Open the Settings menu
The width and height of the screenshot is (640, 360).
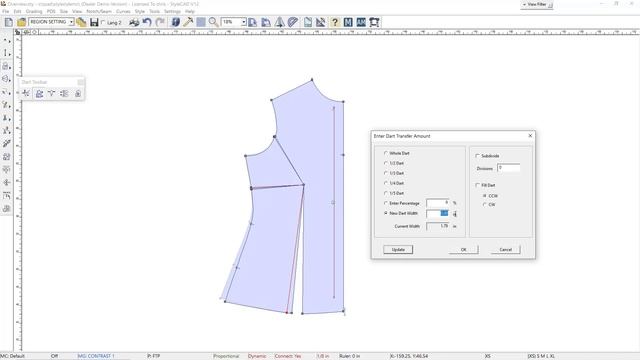[x=172, y=11]
